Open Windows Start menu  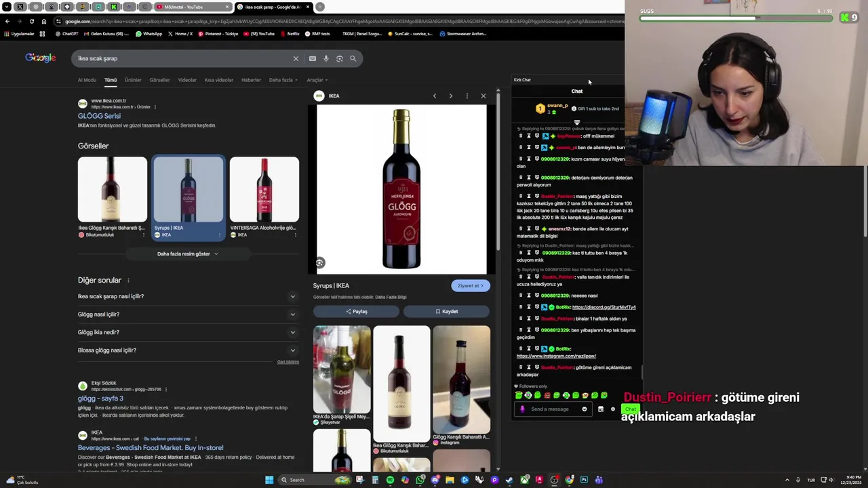click(x=269, y=480)
